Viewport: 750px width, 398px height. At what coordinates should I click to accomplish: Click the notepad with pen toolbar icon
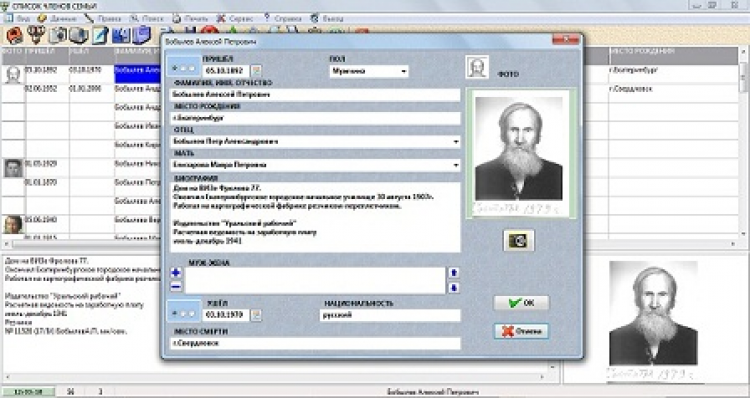[x=100, y=35]
